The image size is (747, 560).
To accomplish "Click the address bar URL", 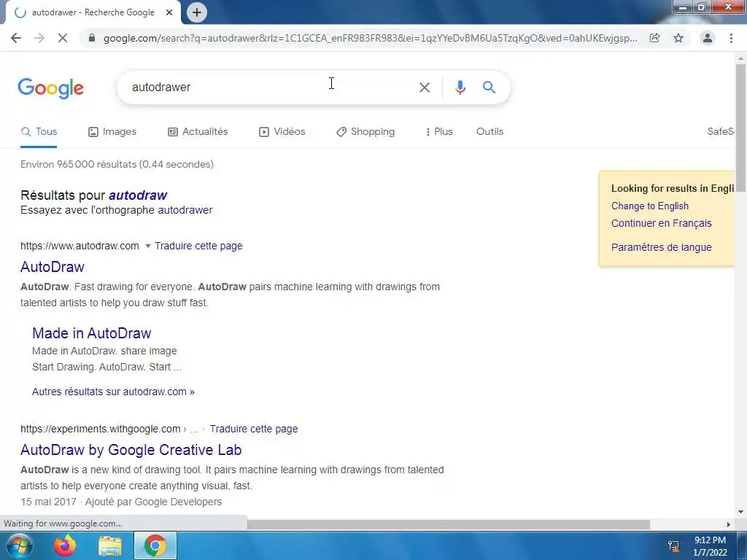I will tap(370, 38).
